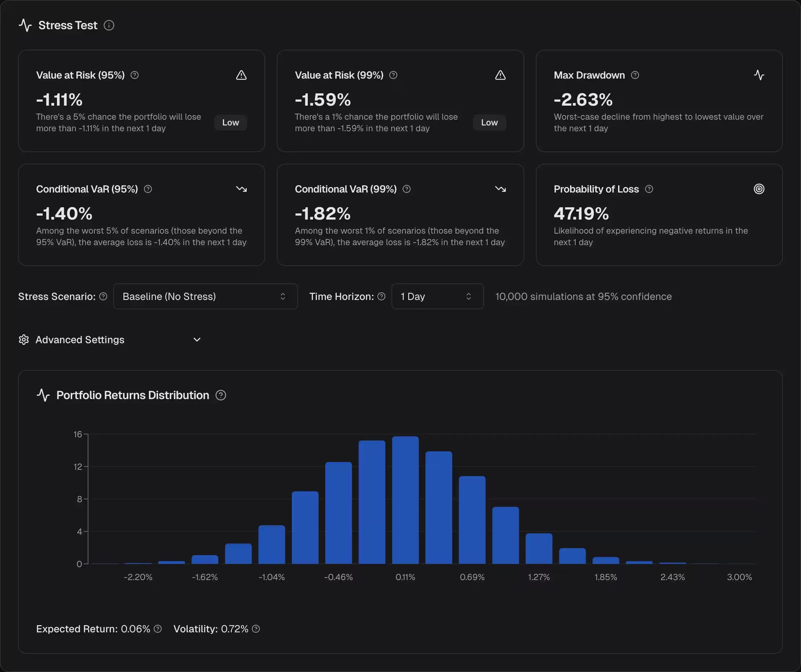801x672 pixels.
Task: Open the Time Horizon 1 Day dropdown
Action: [x=437, y=297]
